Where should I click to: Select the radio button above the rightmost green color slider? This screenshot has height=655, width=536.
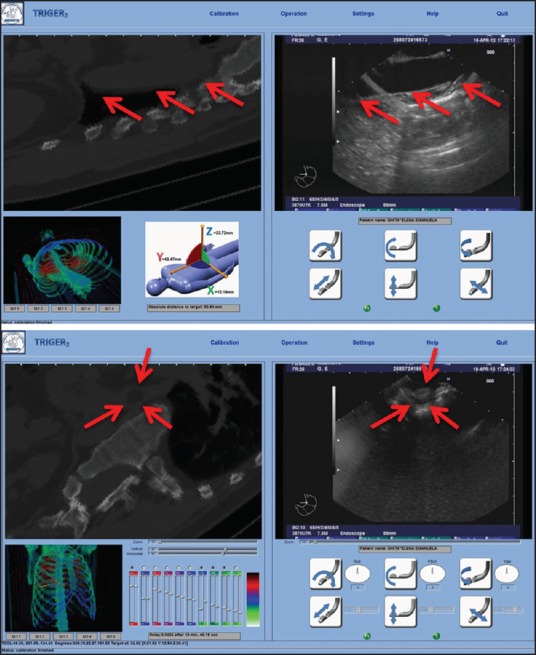click(x=237, y=568)
